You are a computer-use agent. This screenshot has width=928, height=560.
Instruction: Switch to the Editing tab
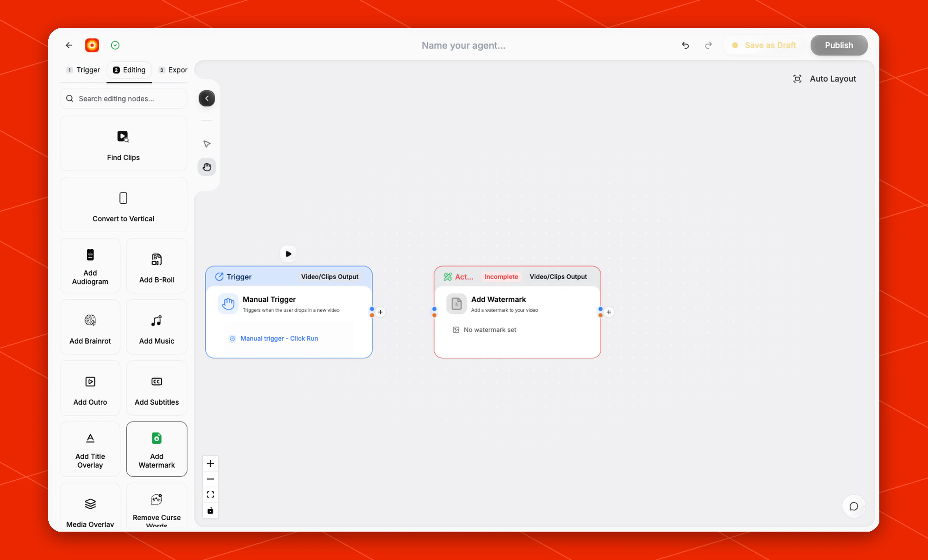pyautogui.click(x=130, y=70)
